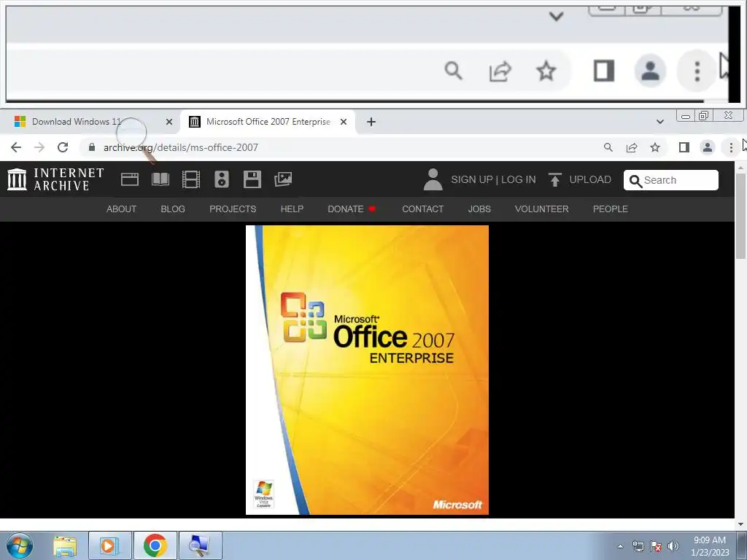Click the Office 2007 Enterprise cover image
The height and width of the screenshot is (560, 747).
pos(367,370)
